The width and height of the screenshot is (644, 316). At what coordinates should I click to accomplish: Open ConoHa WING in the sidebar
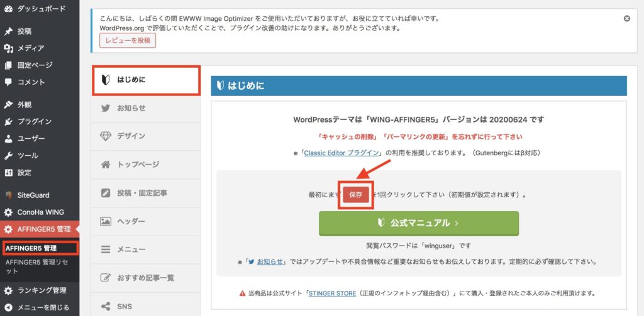[40, 212]
